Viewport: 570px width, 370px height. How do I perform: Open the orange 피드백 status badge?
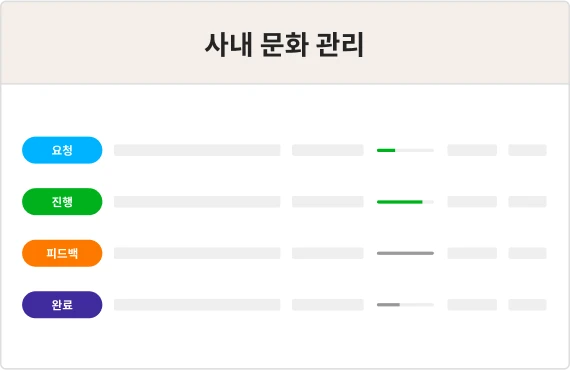[x=62, y=253]
